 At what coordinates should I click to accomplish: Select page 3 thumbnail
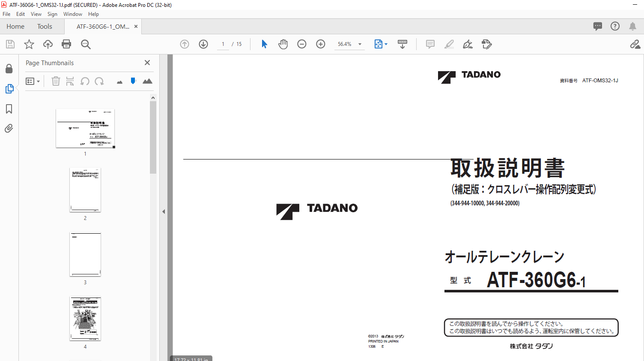click(85, 254)
